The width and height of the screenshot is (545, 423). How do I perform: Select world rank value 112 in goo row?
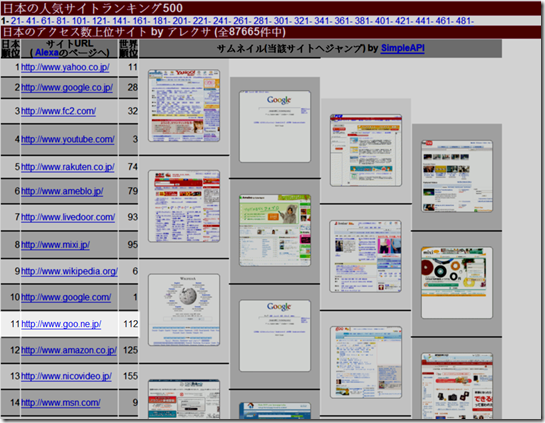tap(131, 324)
